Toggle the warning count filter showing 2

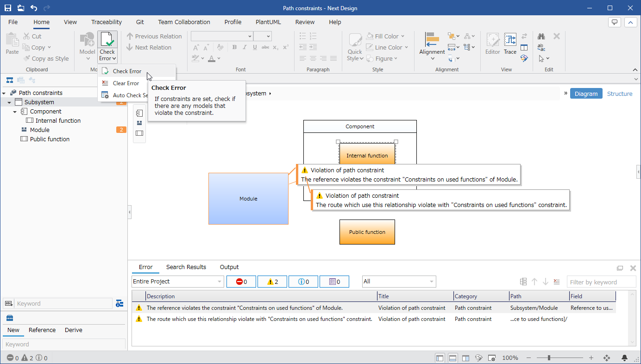point(272,281)
